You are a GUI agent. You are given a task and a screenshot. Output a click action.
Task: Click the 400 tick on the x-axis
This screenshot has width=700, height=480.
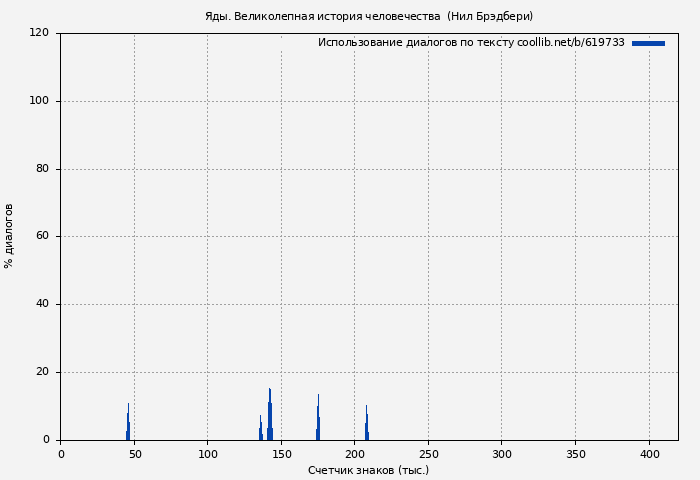[x=649, y=454]
